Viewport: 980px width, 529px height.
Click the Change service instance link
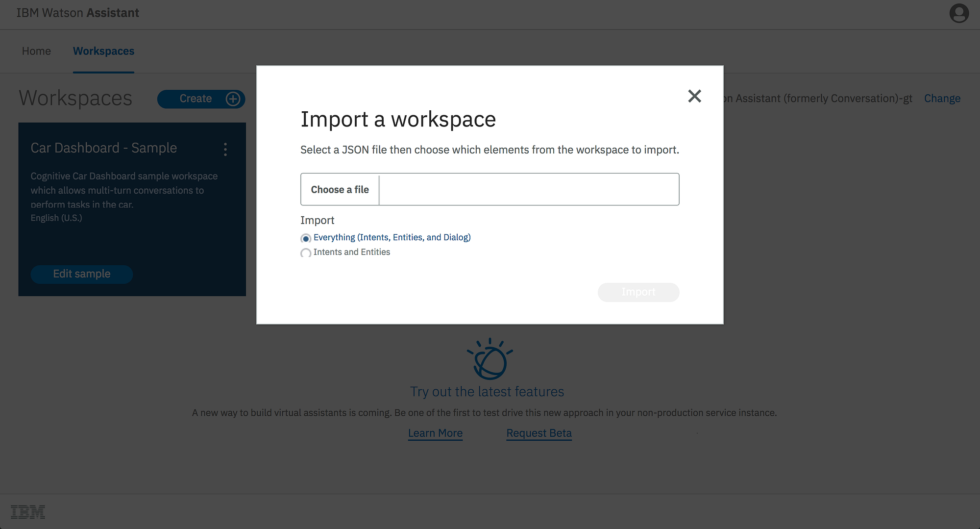(x=942, y=99)
